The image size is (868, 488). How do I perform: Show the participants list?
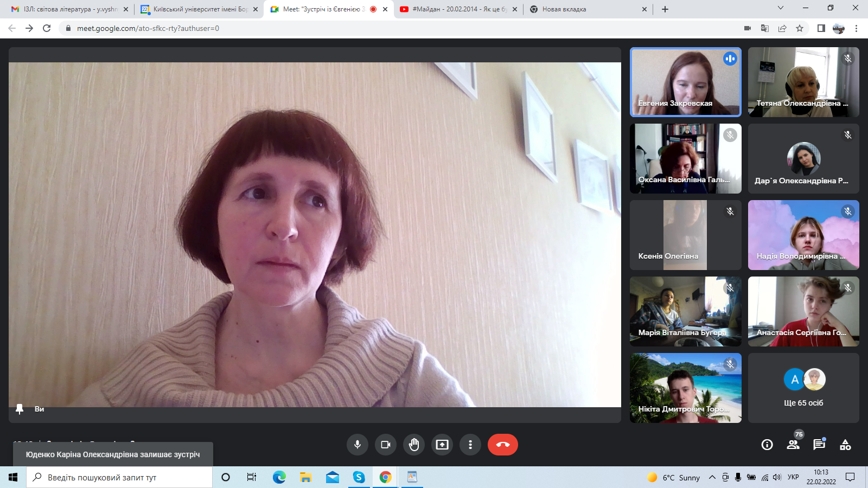[793, 445]
